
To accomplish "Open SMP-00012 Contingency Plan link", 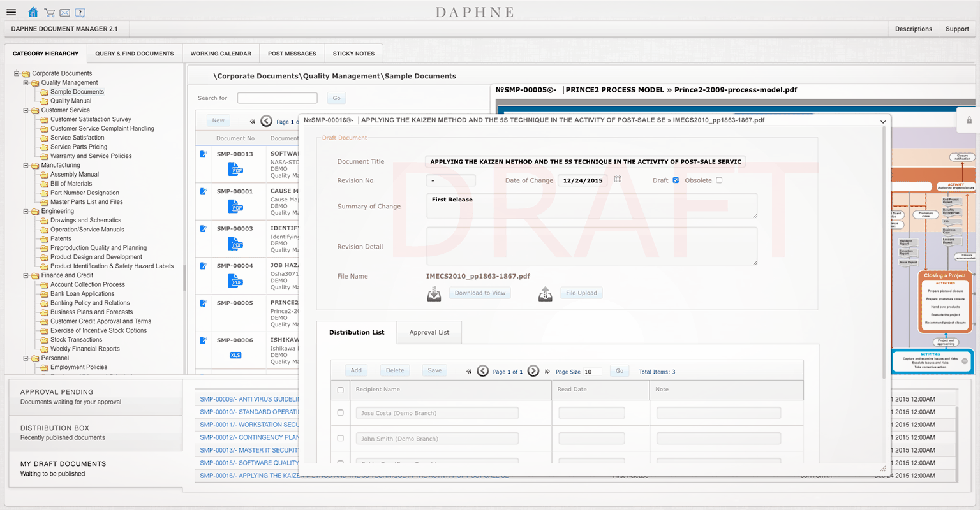I will [249, 437].
